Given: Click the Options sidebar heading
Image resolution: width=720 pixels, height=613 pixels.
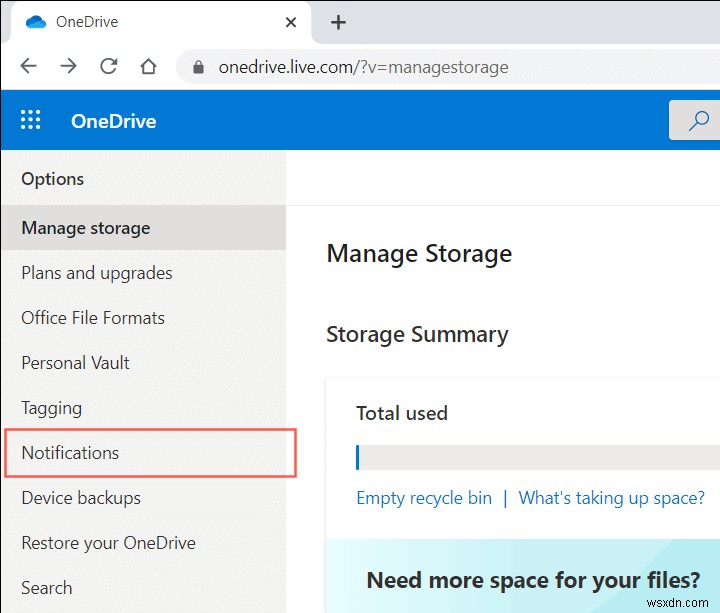Looking at the screenshot, I should tap(52, 179).
